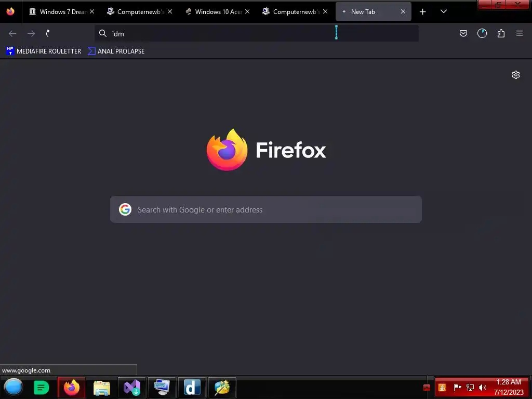Open the blue d app on taskbar
This screenshot has height=399, width=532.
(x=192, y=388)
